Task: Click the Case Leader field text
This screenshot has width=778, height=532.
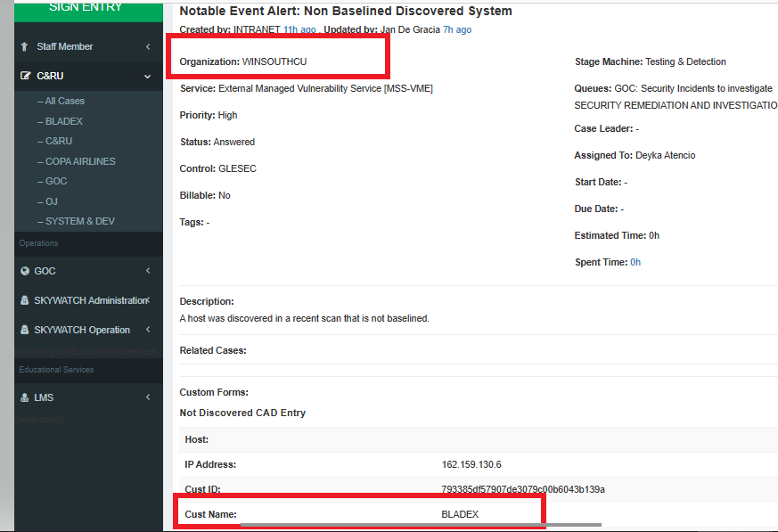Action: (x=606, y=128)
